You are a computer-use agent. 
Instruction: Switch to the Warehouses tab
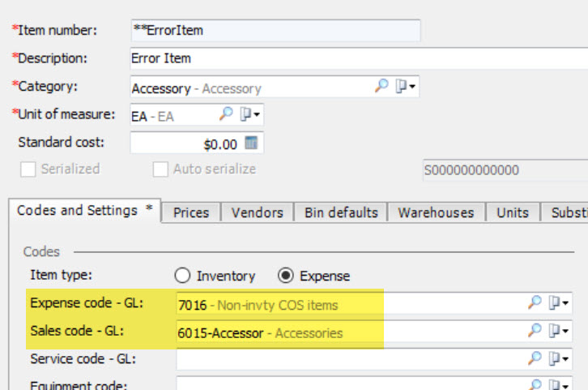tap(436, 212)
